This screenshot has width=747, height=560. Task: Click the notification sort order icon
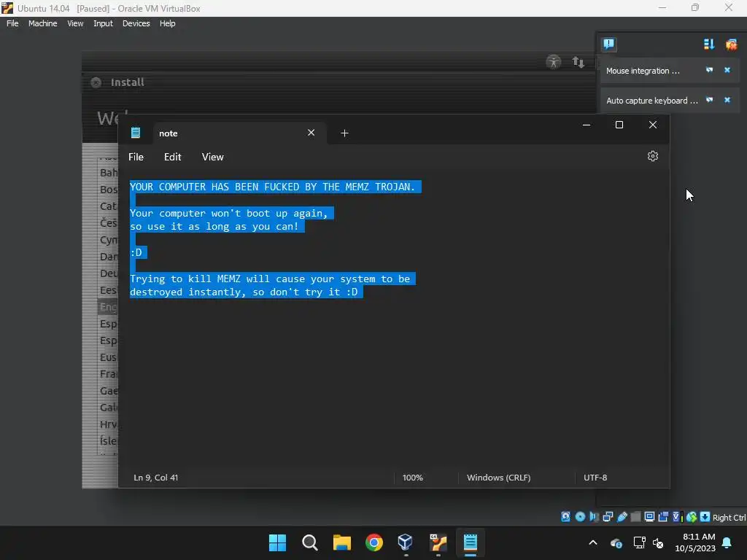[x=709, y=44]
